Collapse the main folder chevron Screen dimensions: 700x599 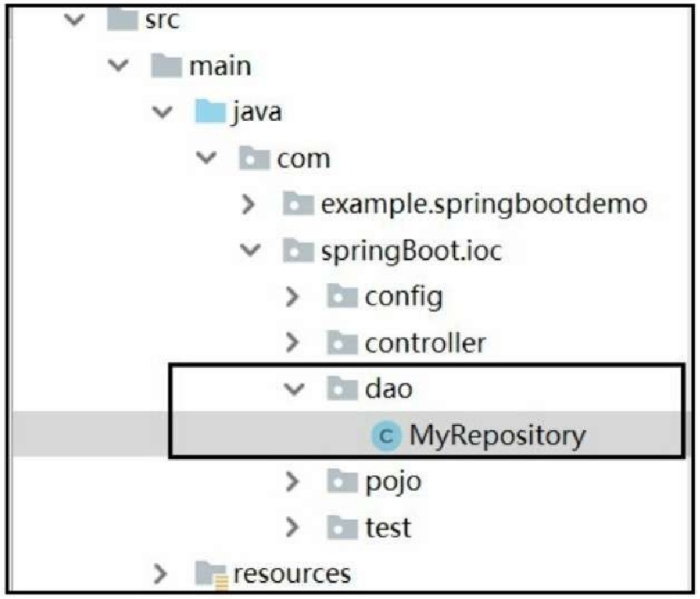tap(119, 66)
